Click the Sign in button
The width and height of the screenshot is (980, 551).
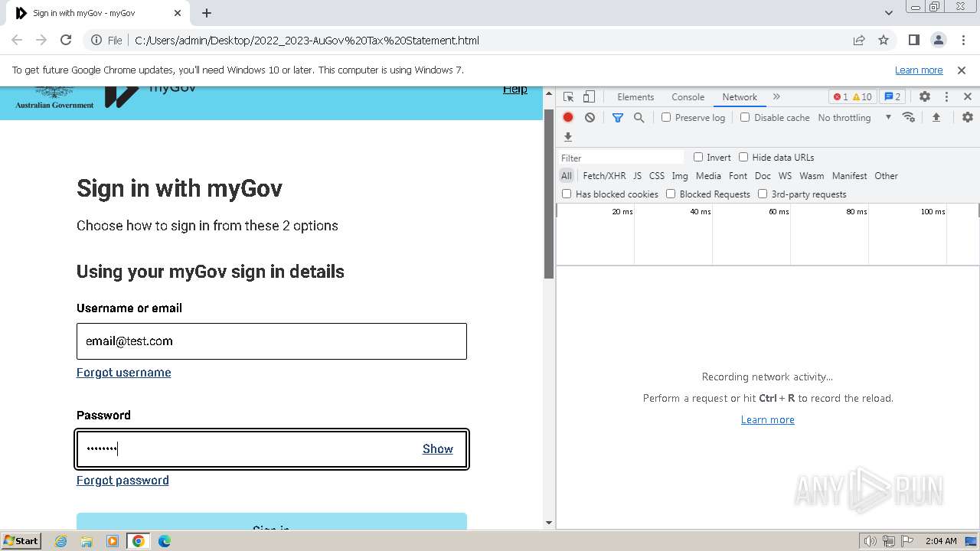(272, 521)
